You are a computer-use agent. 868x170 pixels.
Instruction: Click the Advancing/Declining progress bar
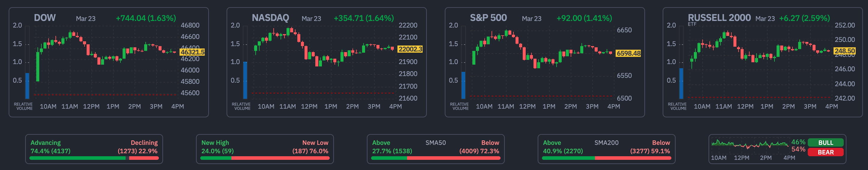pyautogui.click(x=94, y=158)
